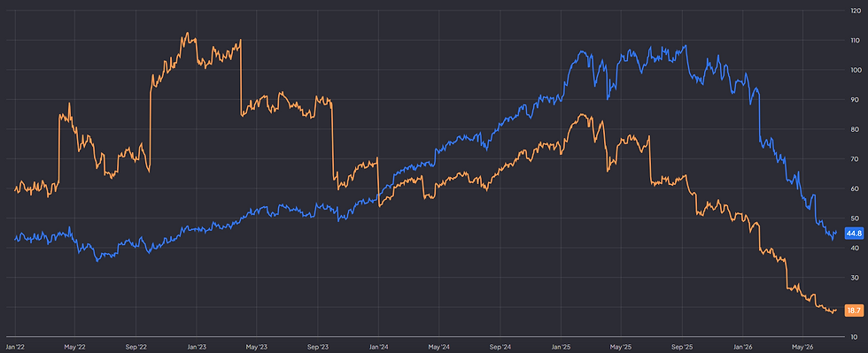Click the 60 value on price axis
868x353 pixels.
[856, 188]
